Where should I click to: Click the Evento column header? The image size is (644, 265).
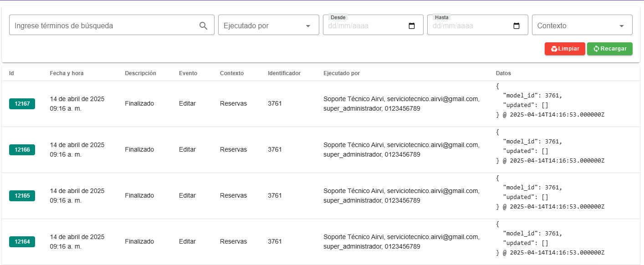[188, 73]
